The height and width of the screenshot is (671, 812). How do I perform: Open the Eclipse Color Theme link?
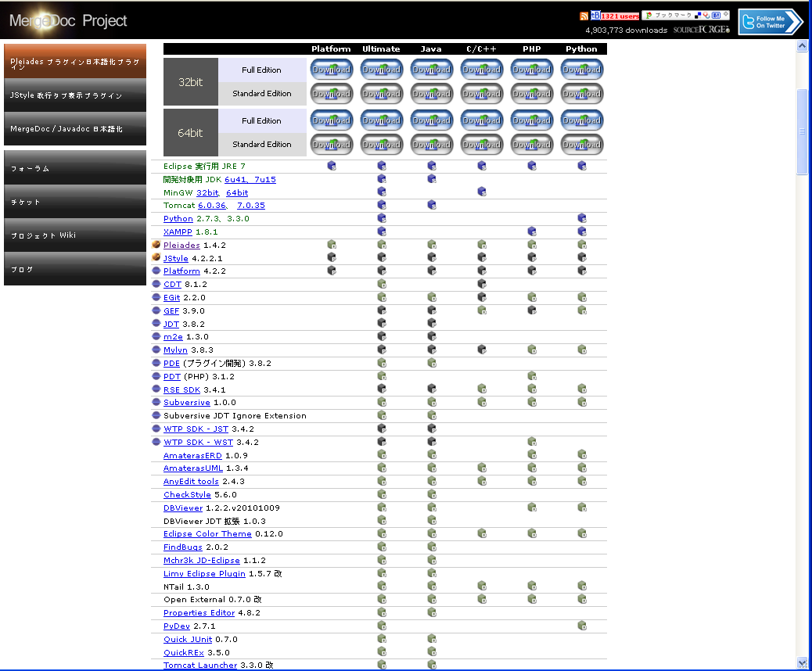click(207, 534)
